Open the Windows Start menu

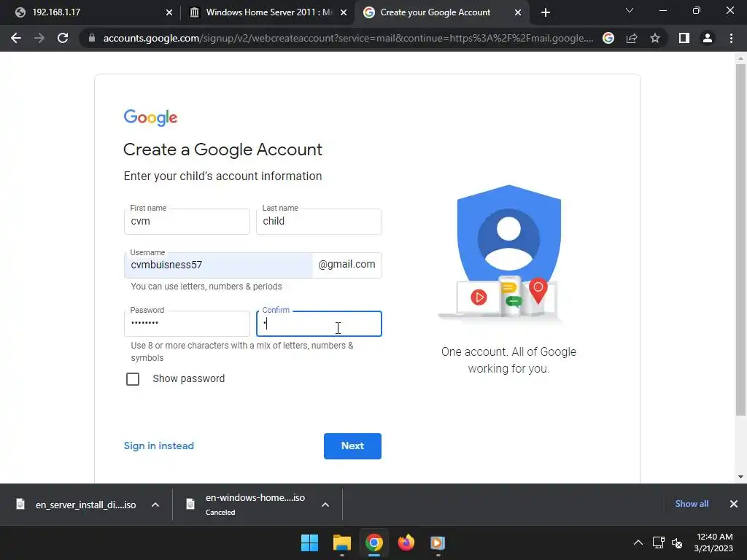pos(309,542)
